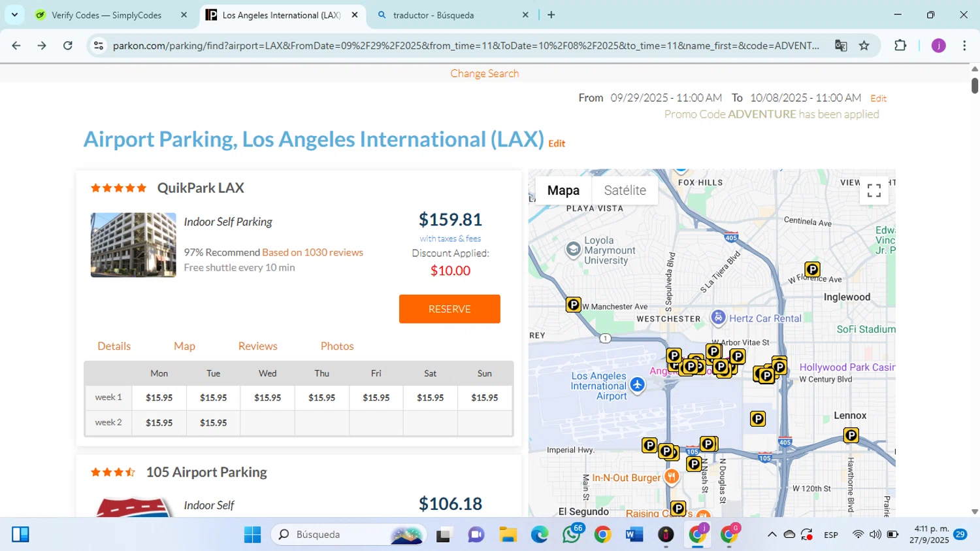Open volume control in system tray
This screenshot has height=551, width=980.
875,535
